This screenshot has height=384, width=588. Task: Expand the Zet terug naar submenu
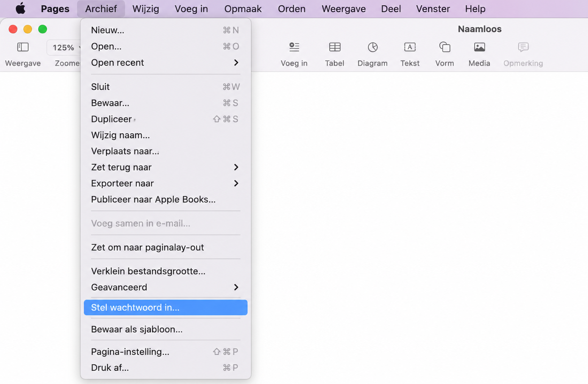165,167
